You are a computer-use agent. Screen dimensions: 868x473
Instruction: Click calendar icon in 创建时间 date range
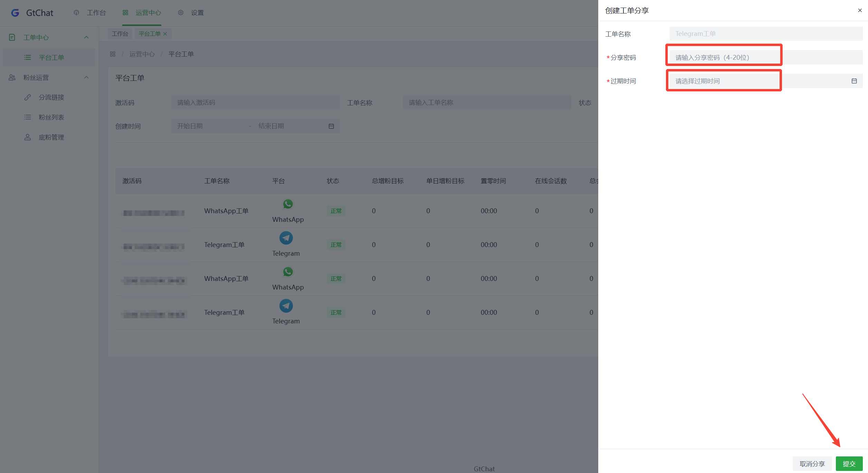[x=331, y=126]
